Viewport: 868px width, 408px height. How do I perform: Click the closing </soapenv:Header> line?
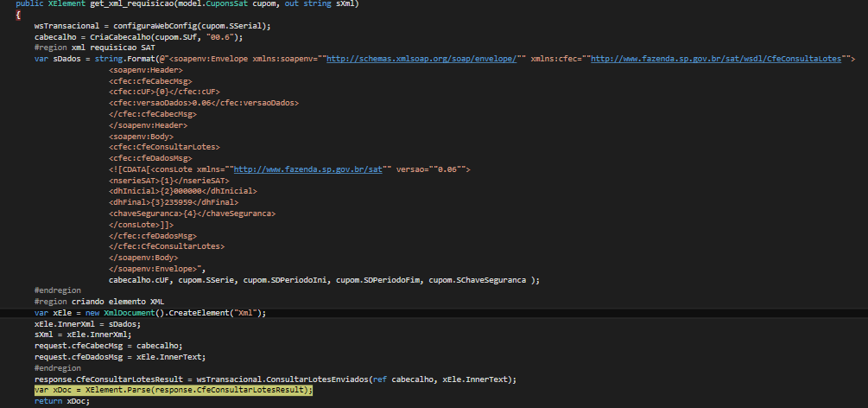tap(149, 125)
